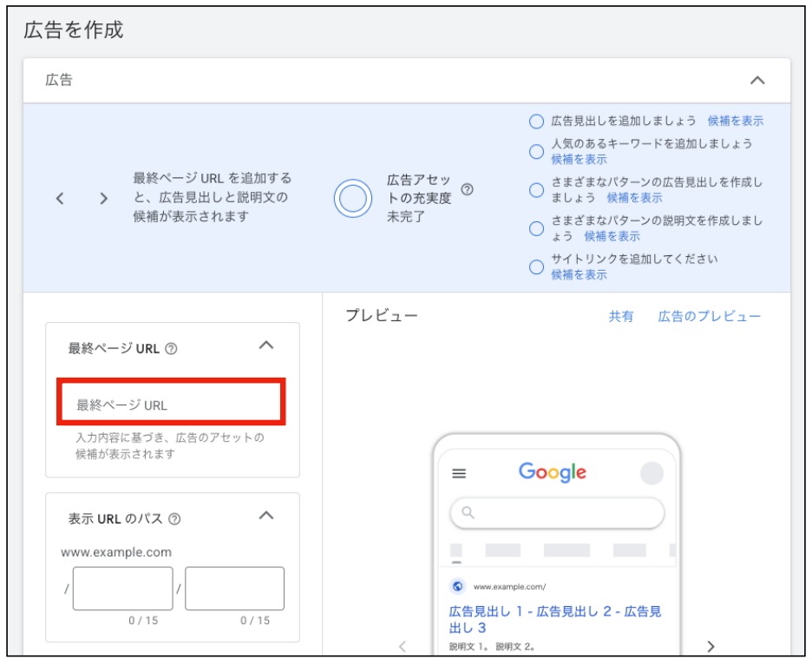This screenshot has width=812, height=665.
Task: Click help icon next to 広告アセットの充実度
Action: click(x=468, y=189)
